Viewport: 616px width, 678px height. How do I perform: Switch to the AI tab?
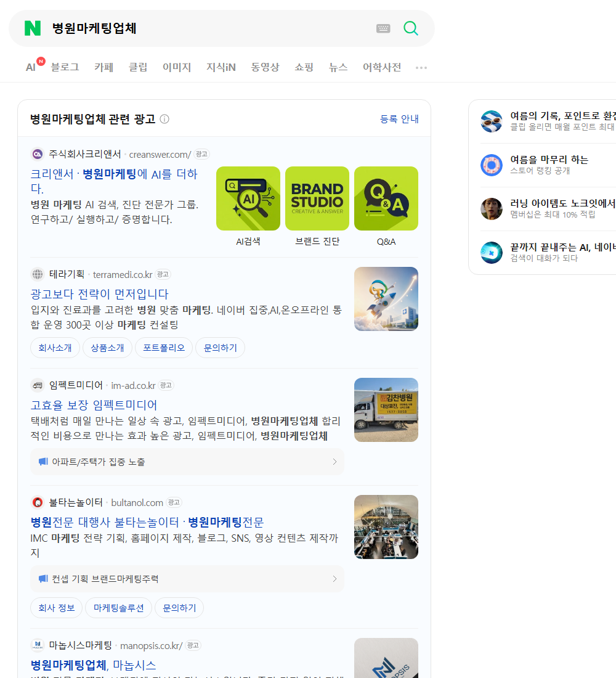coord(31,67)
